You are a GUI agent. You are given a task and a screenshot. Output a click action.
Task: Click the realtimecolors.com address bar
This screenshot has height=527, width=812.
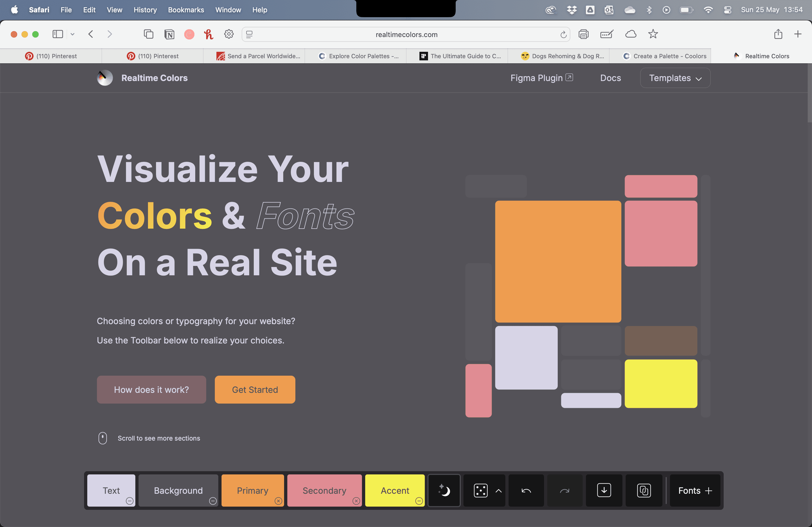click(406, 34)
